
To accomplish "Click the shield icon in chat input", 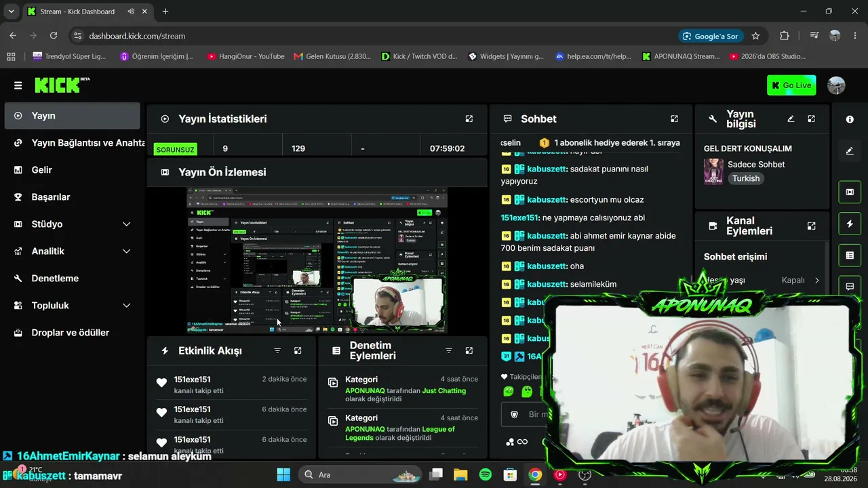I will pyautogui.click(x=514, y=414).
